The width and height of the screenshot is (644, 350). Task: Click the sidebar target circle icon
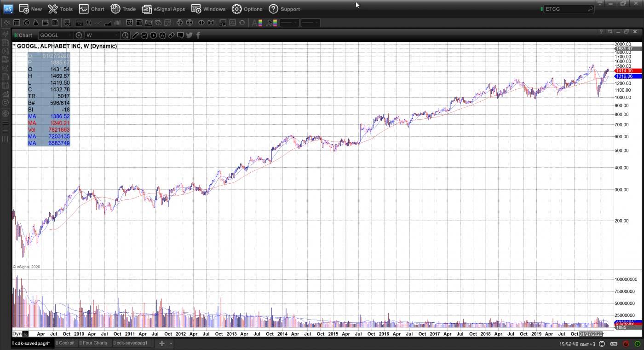pyautogui.click(x=6, y=113)
